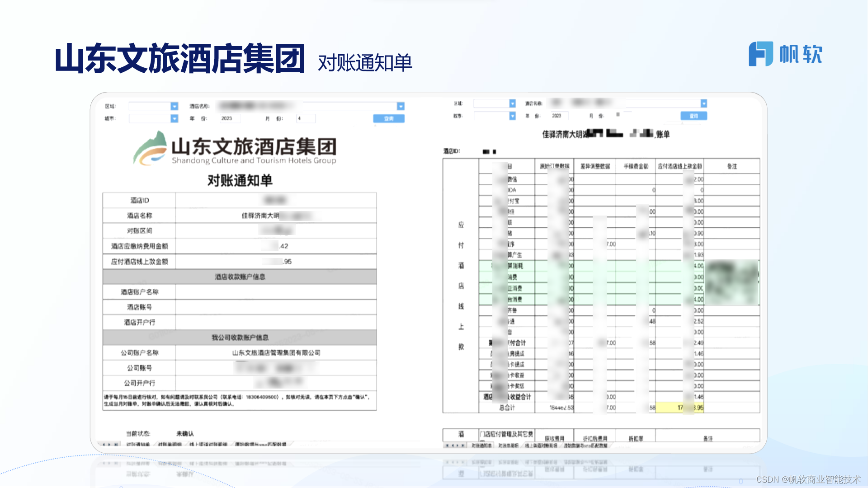Jump to last sheet arrow in right report
The height and width of the screenshot is (488, 868).
point(463,446)
